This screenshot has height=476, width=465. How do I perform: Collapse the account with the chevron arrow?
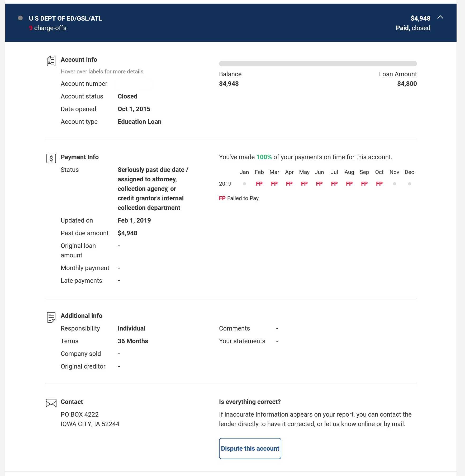[x=440, y=17]
